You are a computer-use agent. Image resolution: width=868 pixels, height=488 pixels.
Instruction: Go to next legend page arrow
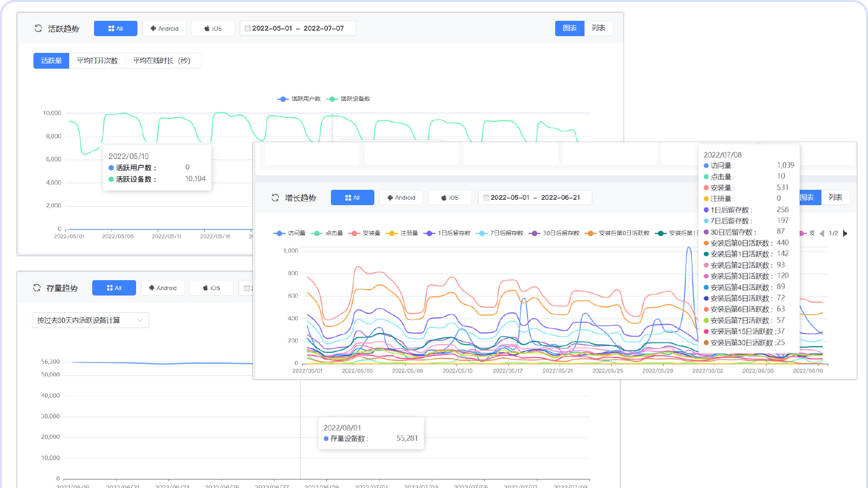tap(845, 234)
